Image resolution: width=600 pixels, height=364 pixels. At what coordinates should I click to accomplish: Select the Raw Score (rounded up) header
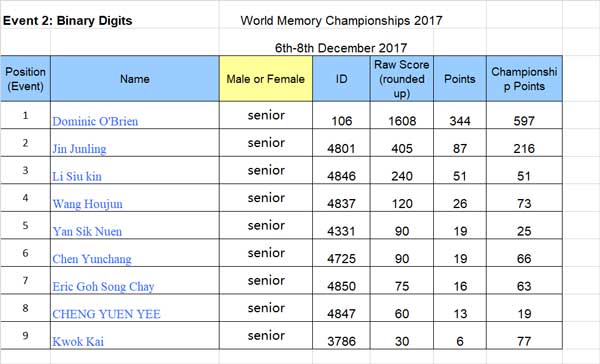click(402, 79)
